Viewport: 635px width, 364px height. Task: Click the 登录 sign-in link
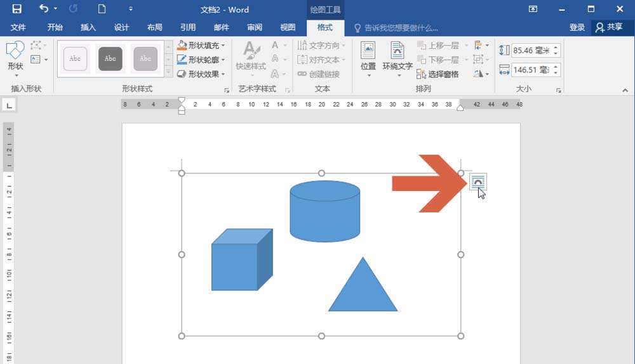(577, 27)
